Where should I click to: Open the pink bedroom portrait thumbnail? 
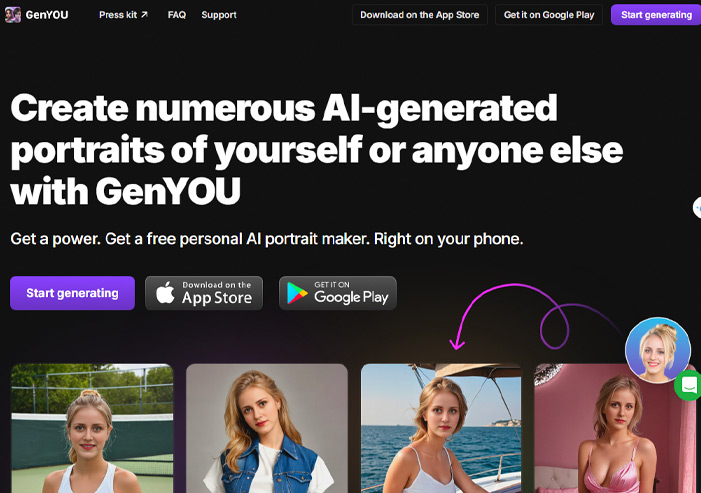[615, 428]
